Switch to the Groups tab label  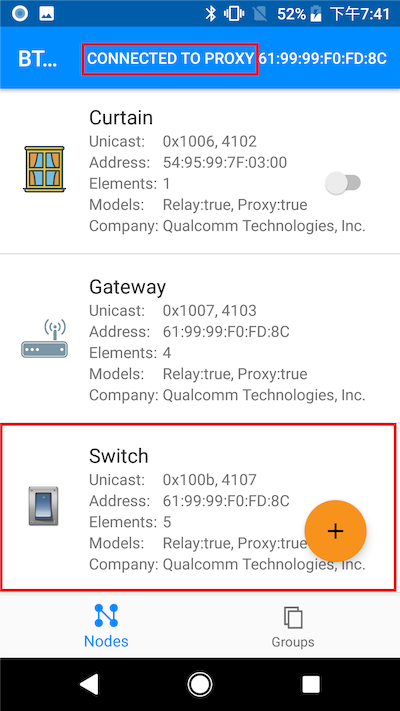pos(293,642)
